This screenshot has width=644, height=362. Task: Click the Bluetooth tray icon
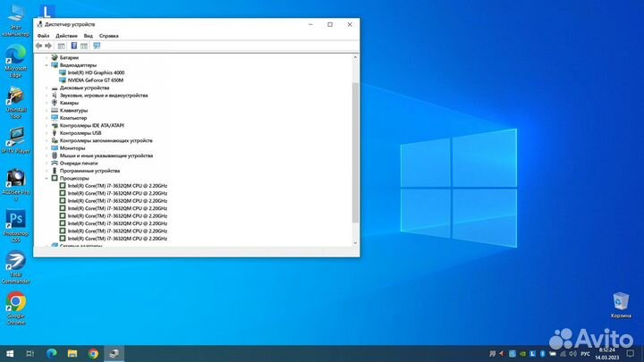[543, 353]
